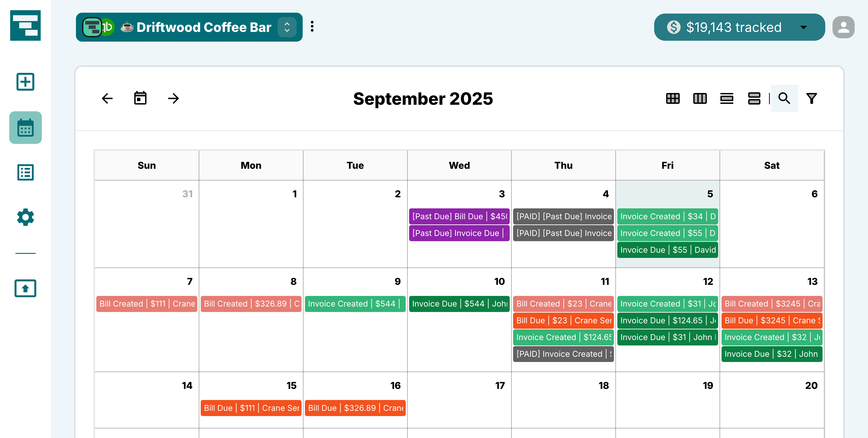Open the calendar search tool
Viewport: 868px width, 438px height.
tap(784, 98)
